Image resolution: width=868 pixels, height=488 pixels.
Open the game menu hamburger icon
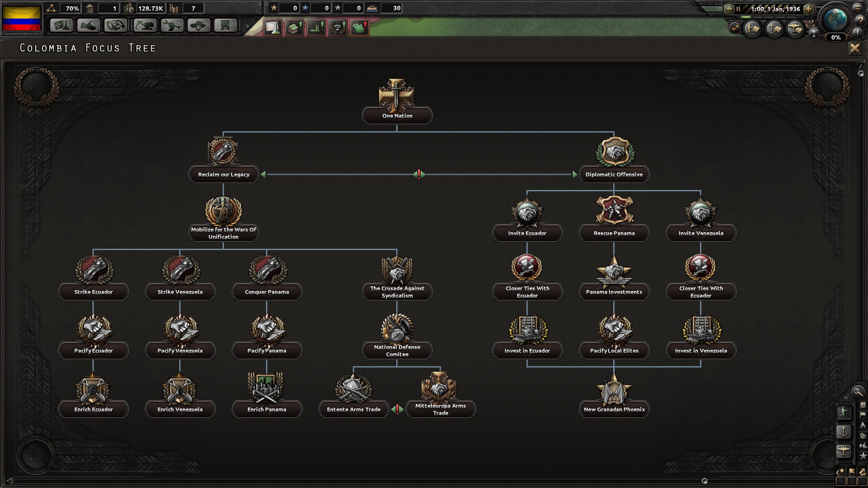[858, 7]
